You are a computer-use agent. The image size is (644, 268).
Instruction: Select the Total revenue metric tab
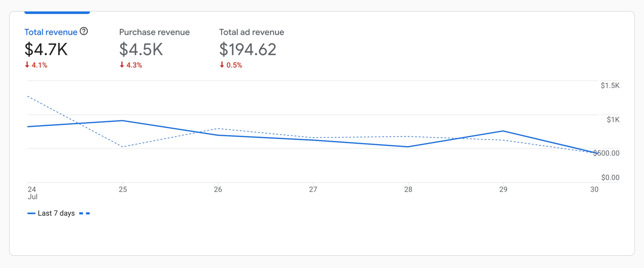click(x=51, y=32)
